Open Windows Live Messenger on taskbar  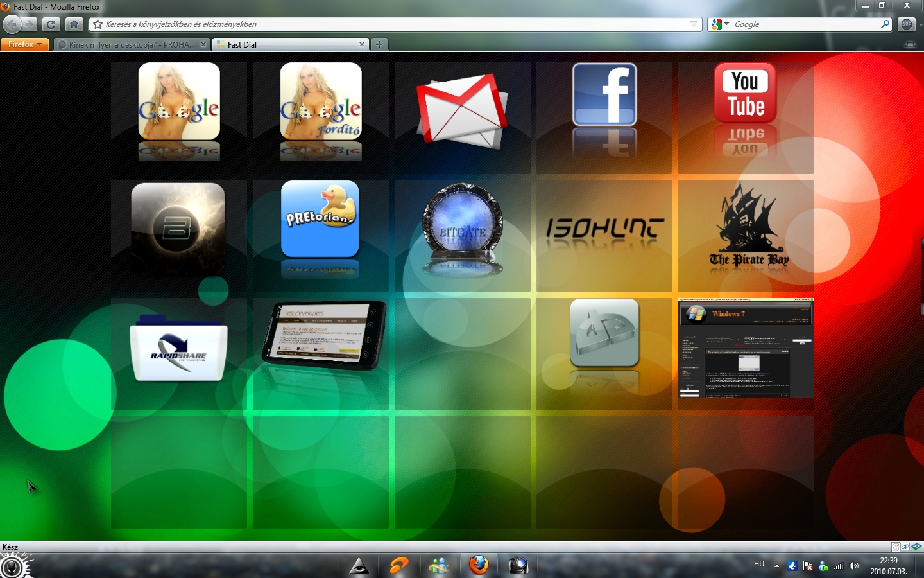tap(439, 565)
